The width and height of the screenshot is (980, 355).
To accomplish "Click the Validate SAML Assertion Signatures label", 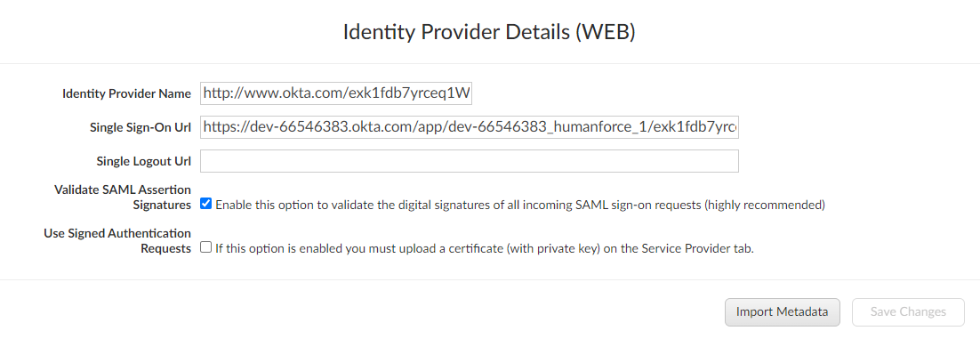I will [123, 197].
